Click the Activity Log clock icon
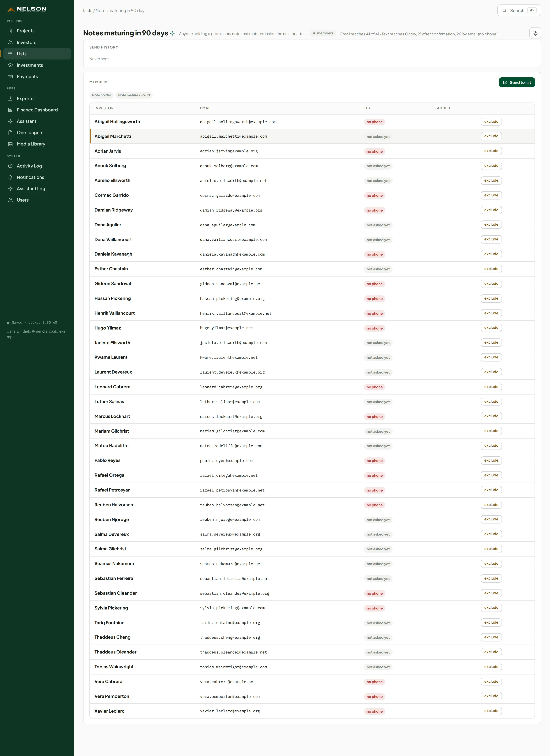 tap(10, 166)
